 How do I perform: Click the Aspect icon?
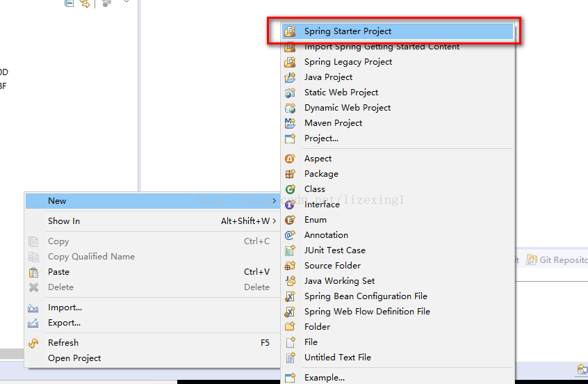tap(290, 159)
